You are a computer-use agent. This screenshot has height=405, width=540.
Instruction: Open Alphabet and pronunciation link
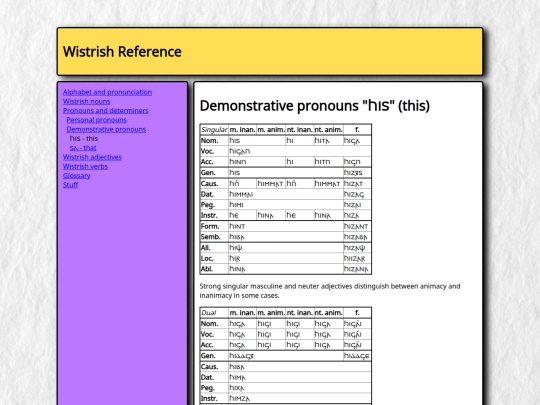click(x=107, y=92)
